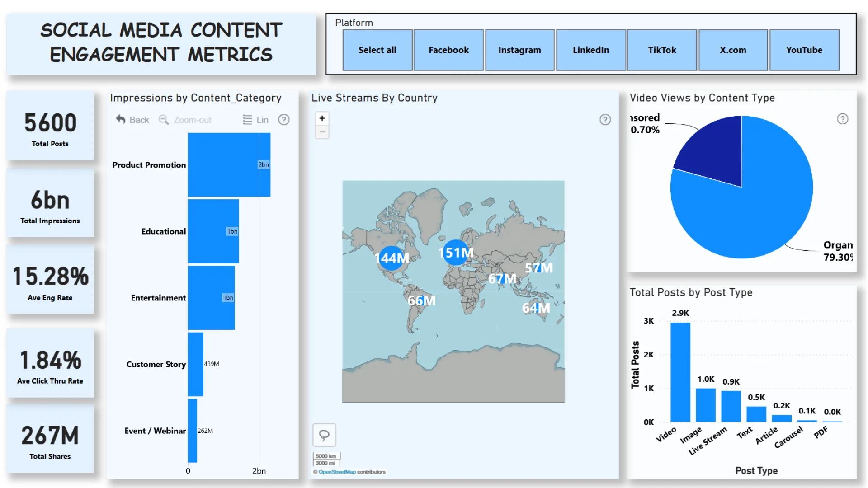Click the Carousel axis label
Screen dimensions: 868x488
(x=788, y=437)
